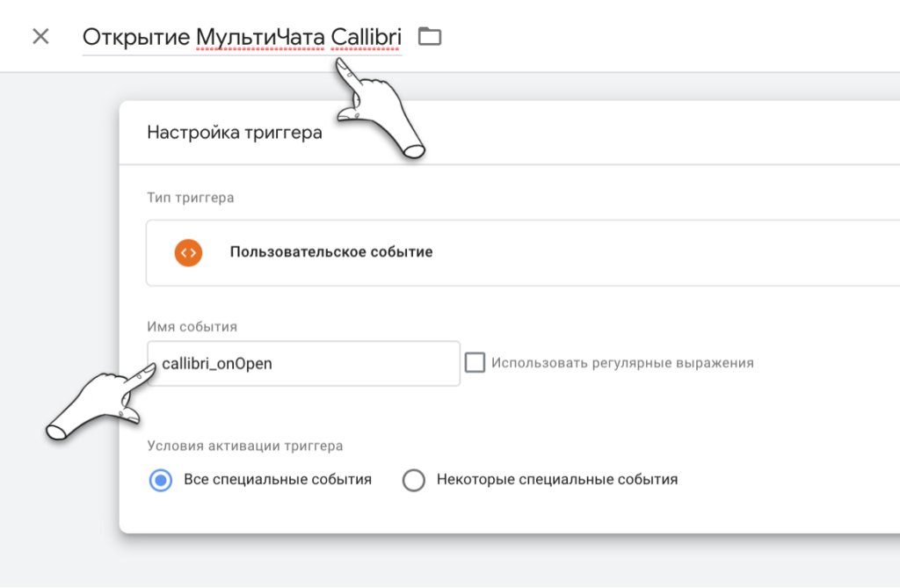Screen dimensions: 900x588
Task: Change the trigger type from Пользовательское событие
Action: pyautogui.click(x=439, y=252)
